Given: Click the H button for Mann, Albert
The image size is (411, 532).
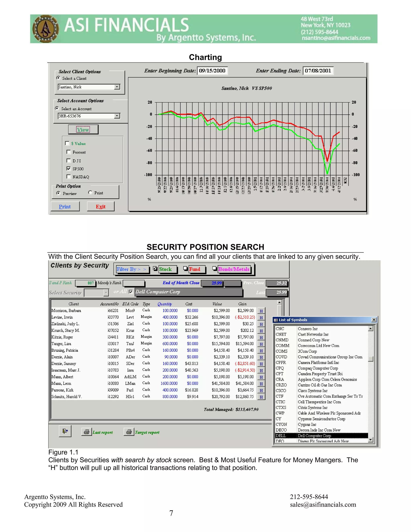Looking at the screenshot, I should [x=261, y=377].
